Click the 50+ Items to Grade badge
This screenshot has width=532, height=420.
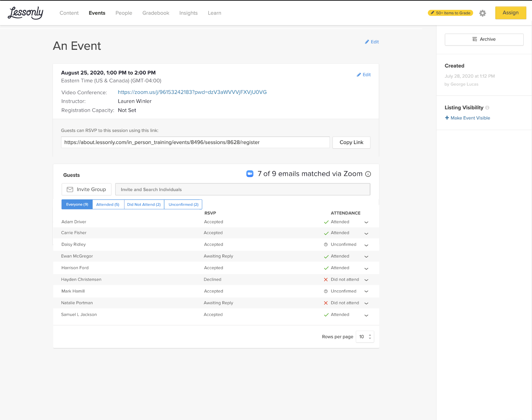pos(450,13)
